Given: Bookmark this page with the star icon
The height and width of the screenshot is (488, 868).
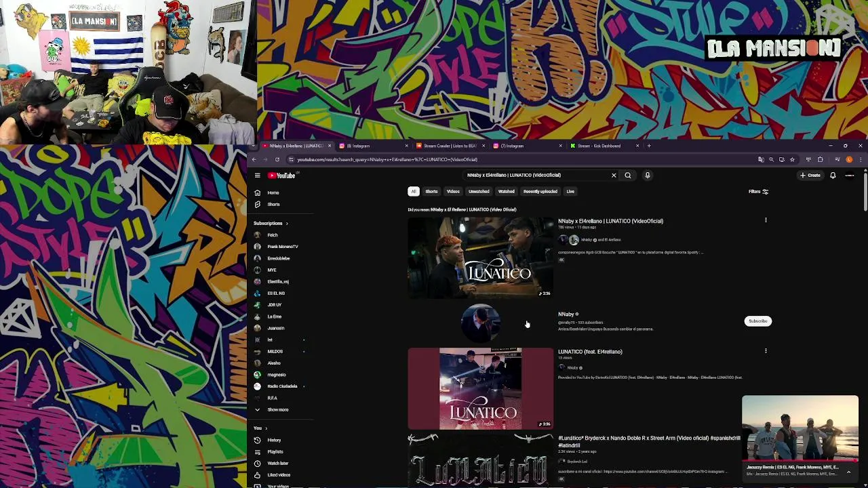Looking at the screenshot, I should 792,159.
